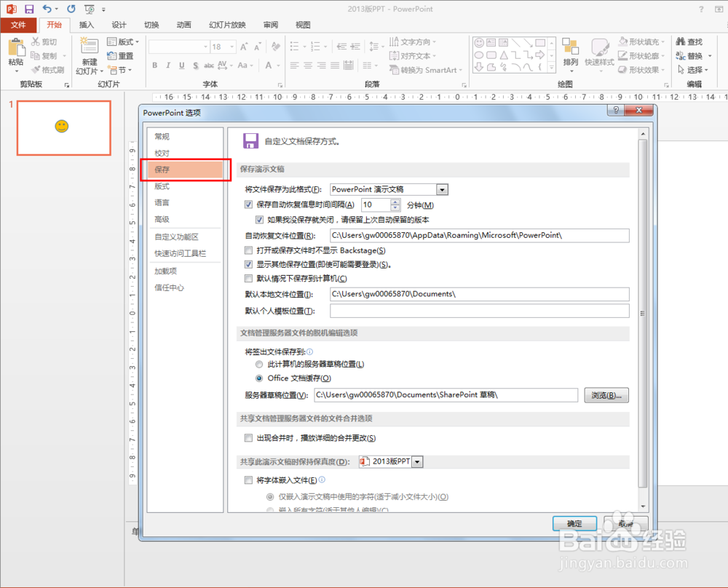Click the Copy icon in clipboard group
This screenshot has width=728, height=588.
[35, 56]
